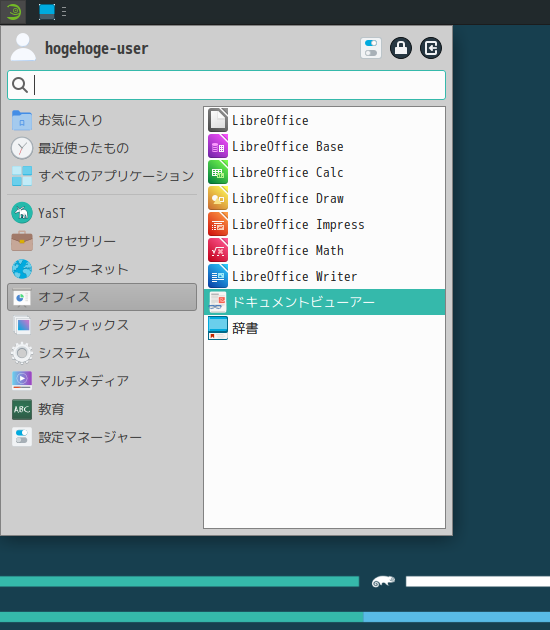Choose the インターネット category
The width and height of the screenshot is (550, 630).
[102, 269]
